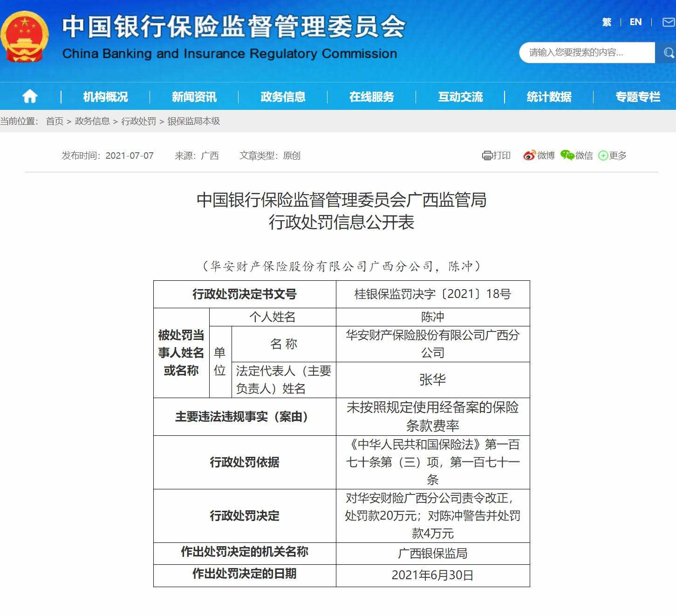
Task: Switch language to EN
Action: [x=635, y=22]
